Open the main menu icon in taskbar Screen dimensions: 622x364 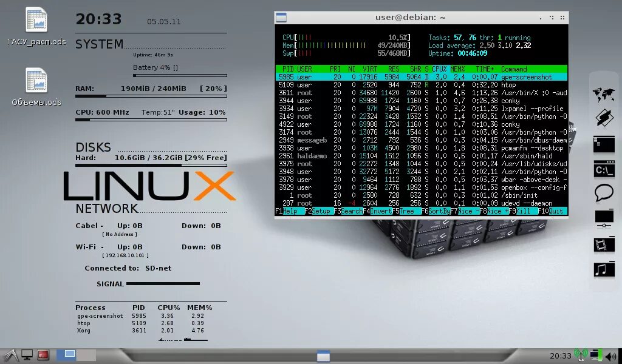[x=10, y=356]
